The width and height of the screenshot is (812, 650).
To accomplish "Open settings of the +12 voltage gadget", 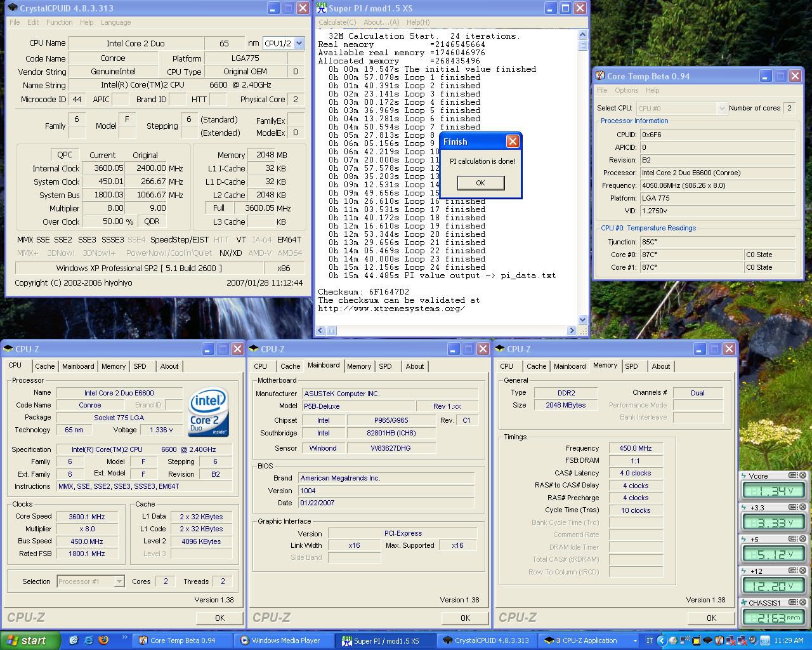I will click(x=792, y=571).
